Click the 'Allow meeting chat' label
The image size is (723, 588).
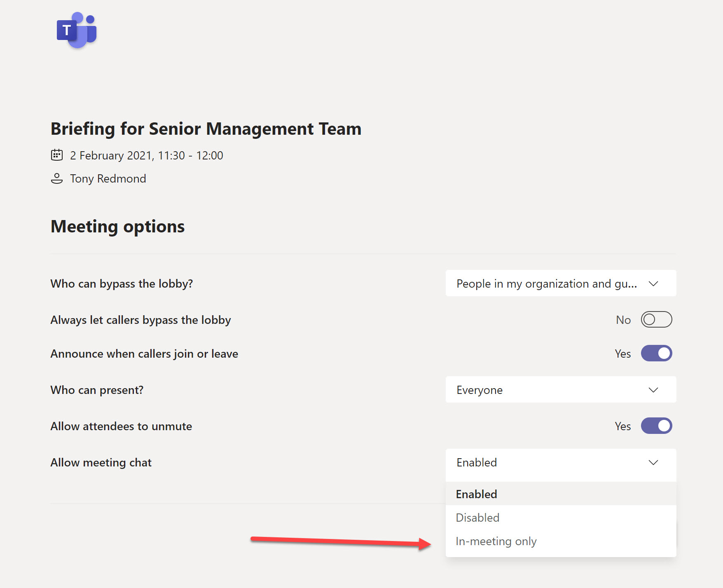(x=101, y=462)
